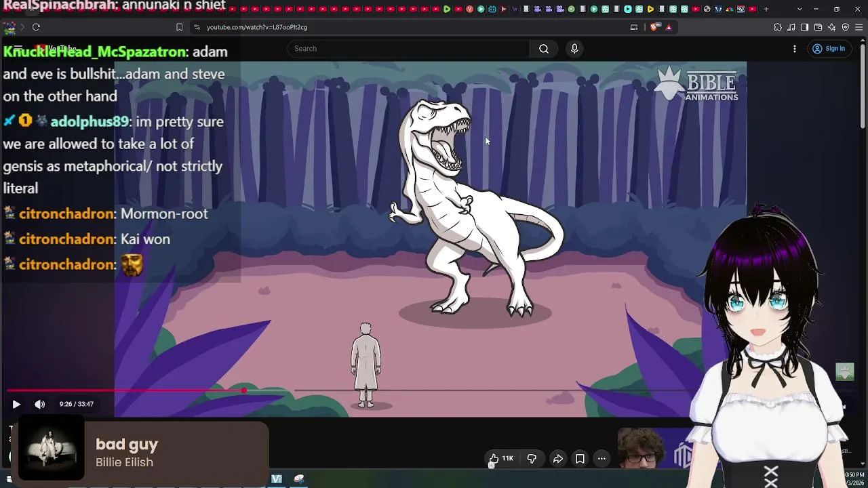Switch to the red Y-icon tab
This screenshot has width=868, height=488.
[469, 9]
